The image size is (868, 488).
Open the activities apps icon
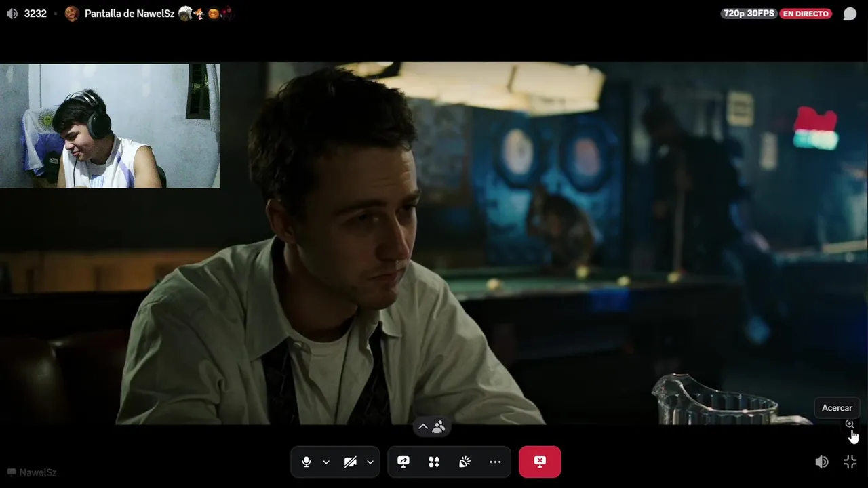pyautogui.click(x=434, y=462)
